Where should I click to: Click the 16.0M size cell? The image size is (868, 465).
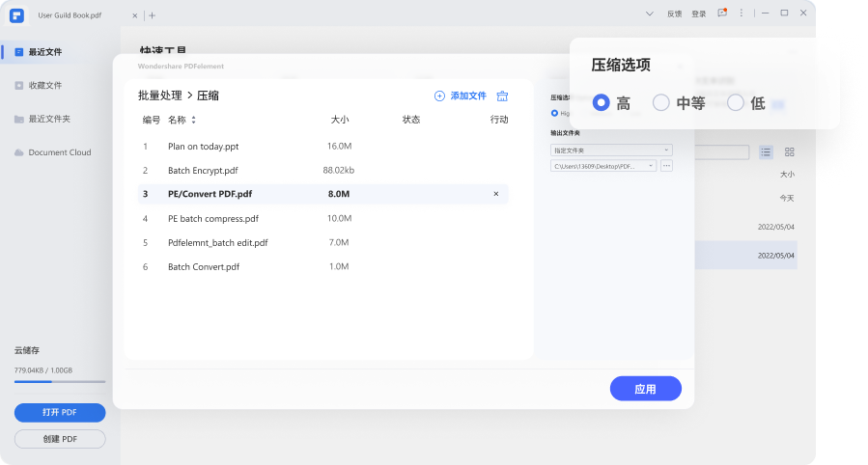339,147
